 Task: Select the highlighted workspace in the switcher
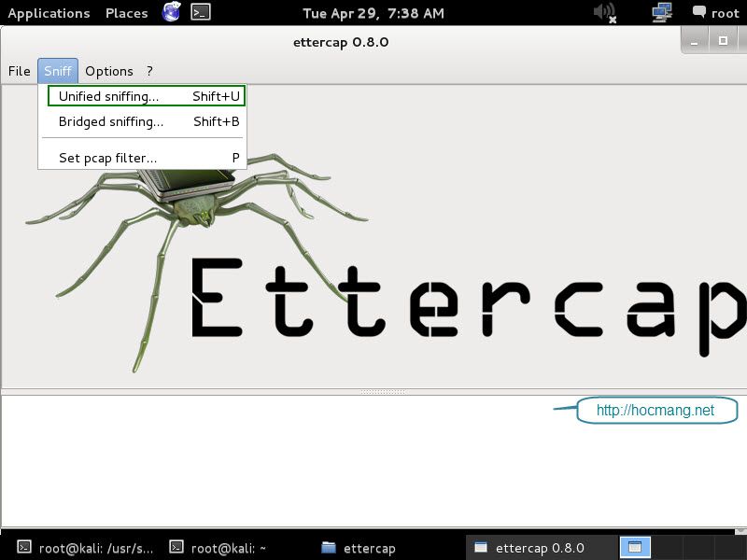pyautogui.click(x=635, y=547)
